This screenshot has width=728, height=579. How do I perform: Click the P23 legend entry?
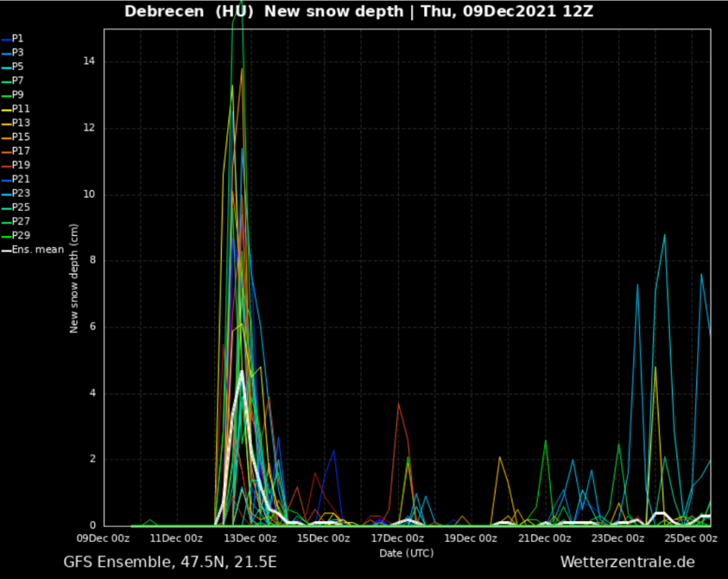point(20,193)
